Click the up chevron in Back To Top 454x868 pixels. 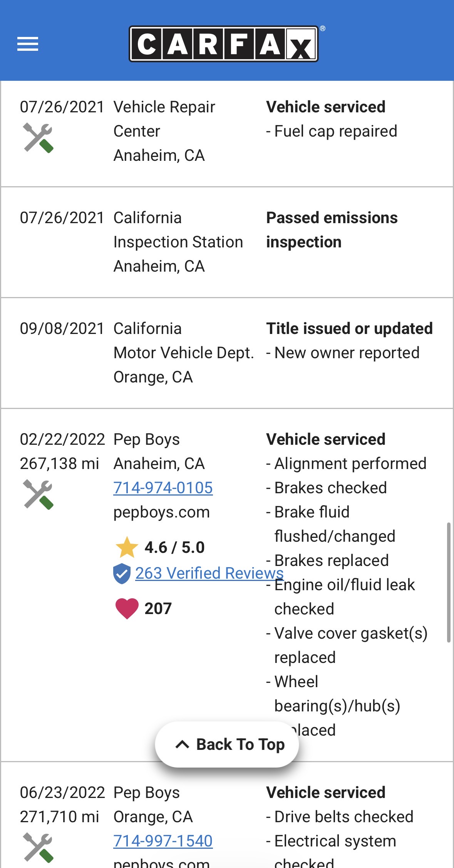coord(182,745)
